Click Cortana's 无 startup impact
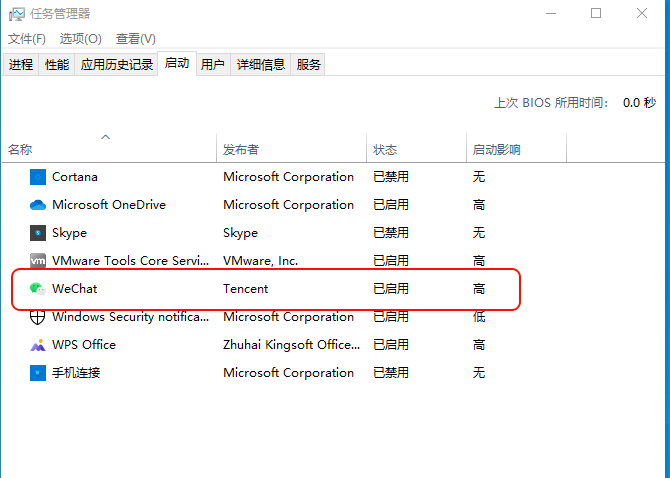670x478 pixels. 479,177
